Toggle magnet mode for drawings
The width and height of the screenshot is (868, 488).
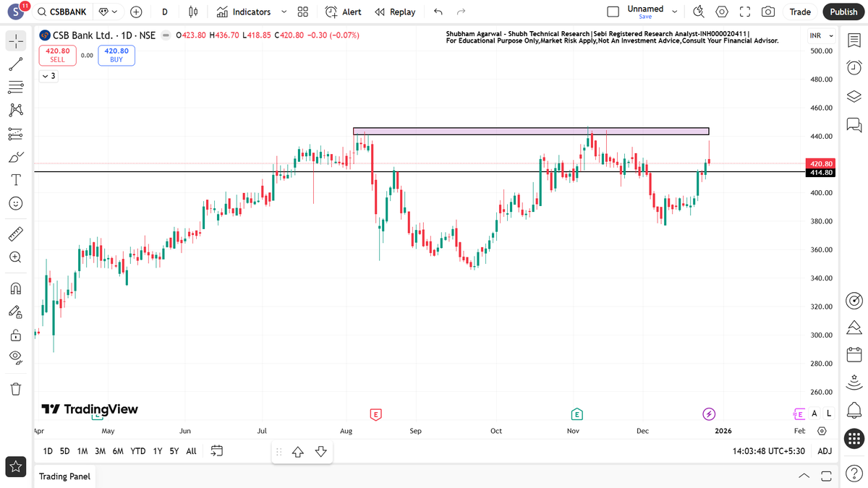point(16,288)
